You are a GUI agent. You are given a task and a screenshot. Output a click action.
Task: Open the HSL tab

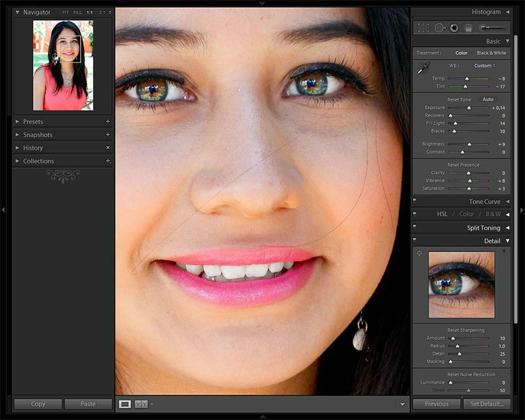[x=442, y=214]
